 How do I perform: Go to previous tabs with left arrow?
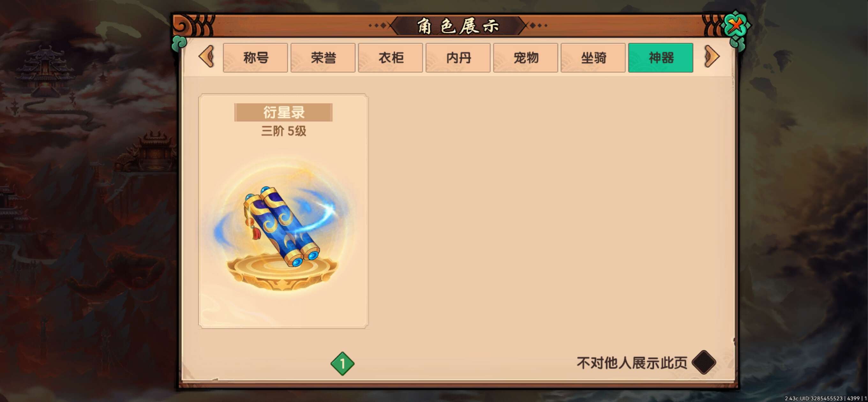(x=207, y=56)
